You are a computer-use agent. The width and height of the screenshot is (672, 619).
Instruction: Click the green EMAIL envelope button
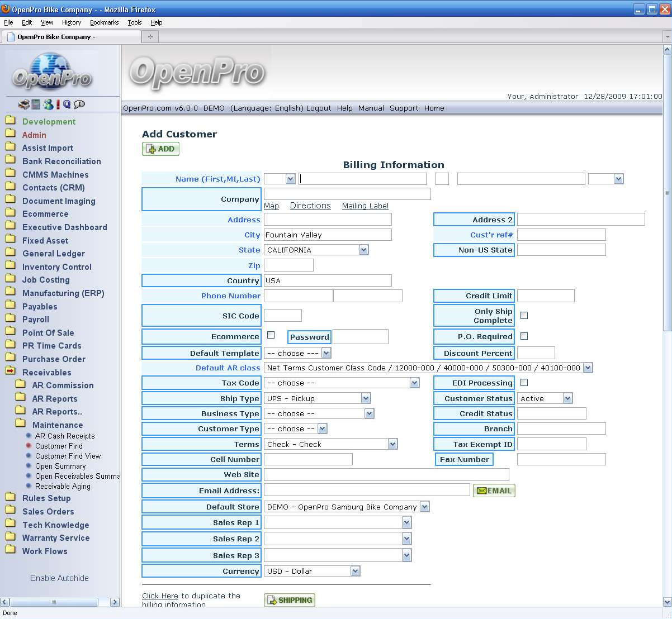494,491
